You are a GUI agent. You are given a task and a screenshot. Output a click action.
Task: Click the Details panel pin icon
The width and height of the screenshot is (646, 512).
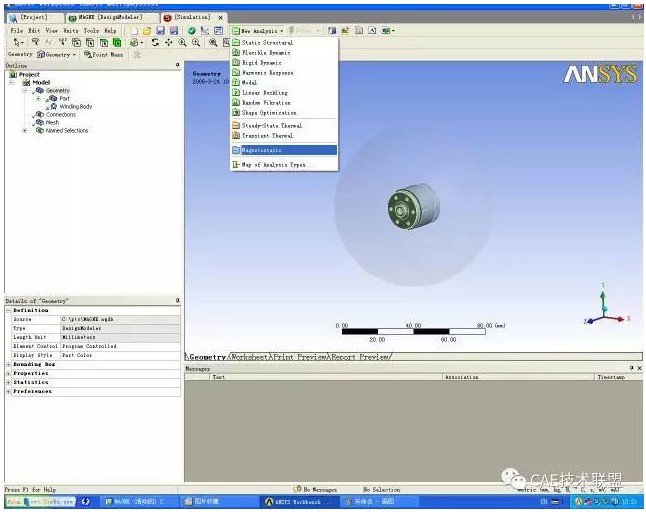[178, 301]
